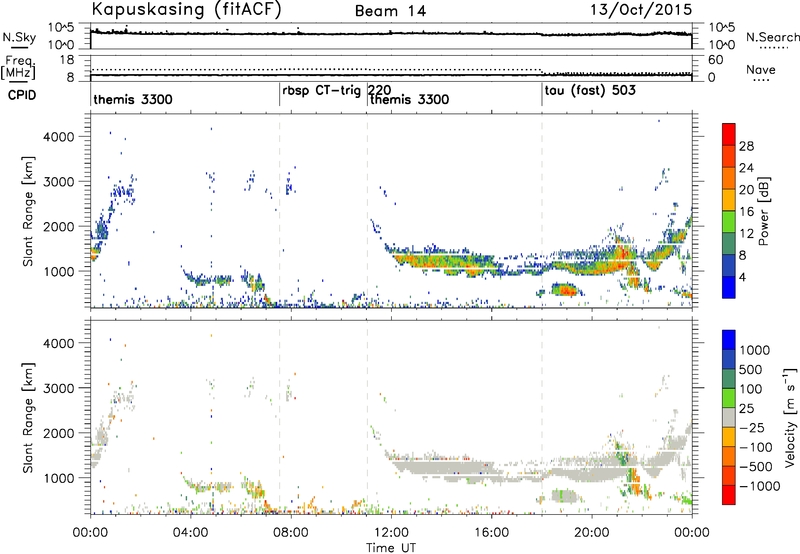
Task: Click the 3000 tick of power panel
Action: point(59,182)
